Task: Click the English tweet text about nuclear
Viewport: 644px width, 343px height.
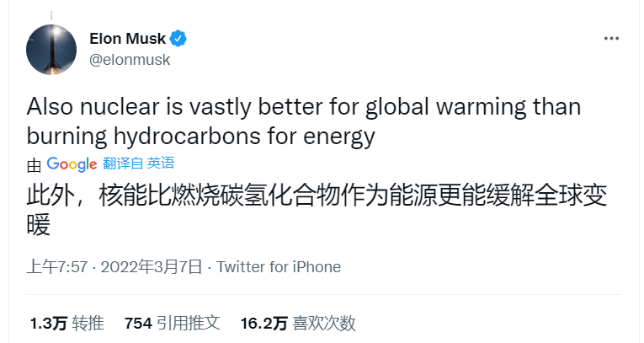Action: (x=303, y=121)
